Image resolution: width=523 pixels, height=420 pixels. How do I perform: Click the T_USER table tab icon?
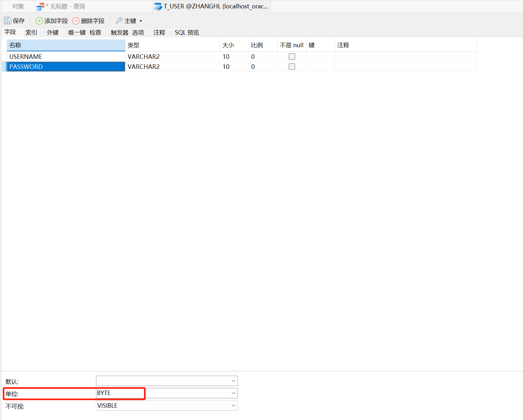point(158,6)
